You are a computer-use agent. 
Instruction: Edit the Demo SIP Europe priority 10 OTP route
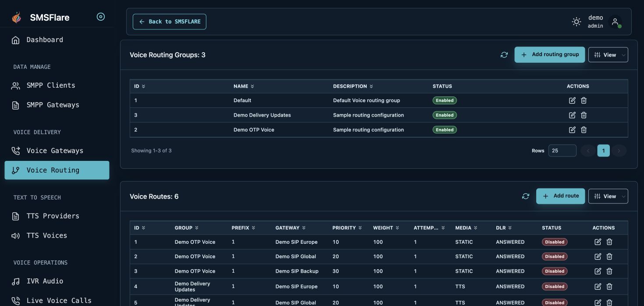[598, 242]
